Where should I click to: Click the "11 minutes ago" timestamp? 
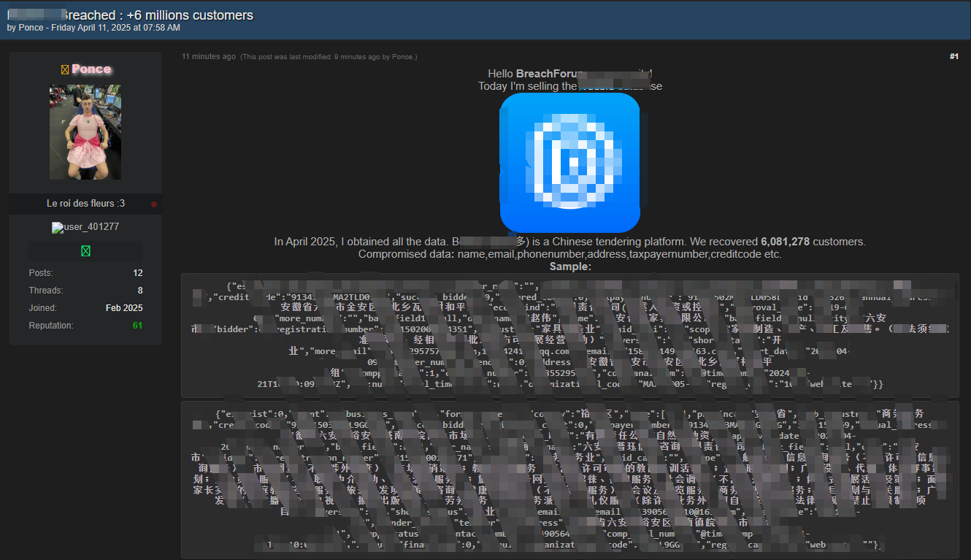(x=209, y=56)
